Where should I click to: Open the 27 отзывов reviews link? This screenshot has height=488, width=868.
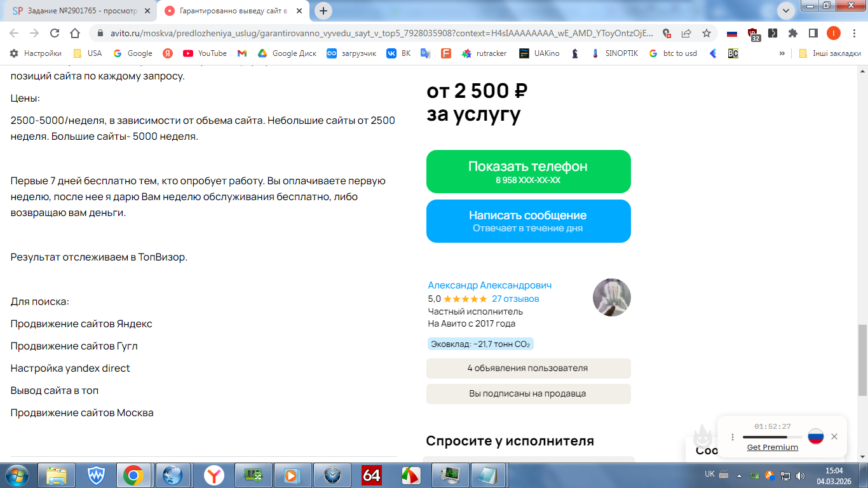point(515,299)
